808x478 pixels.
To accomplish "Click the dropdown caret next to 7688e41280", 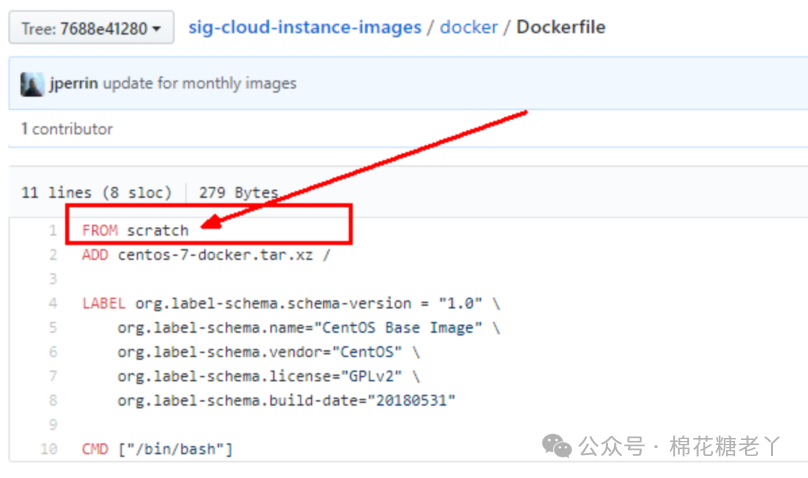I will [157, 29].
